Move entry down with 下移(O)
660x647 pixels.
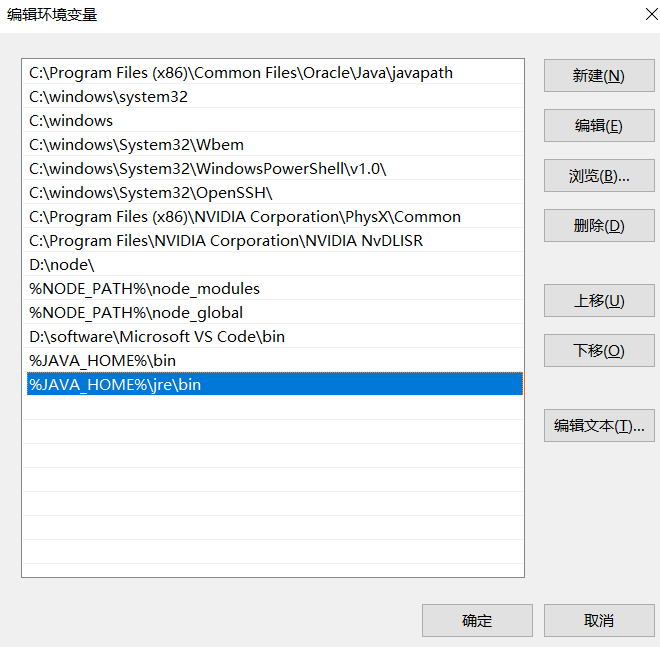tap(599, 351)
